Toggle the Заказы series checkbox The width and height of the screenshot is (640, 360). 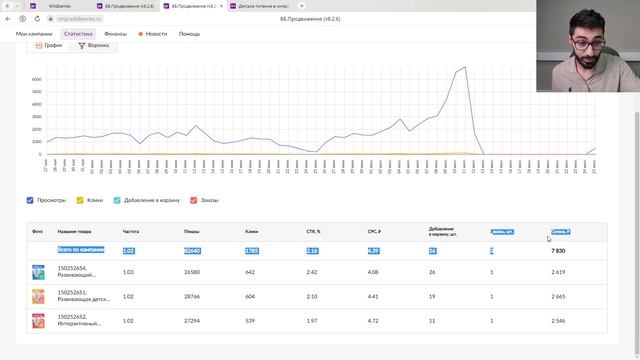[193, 200]
